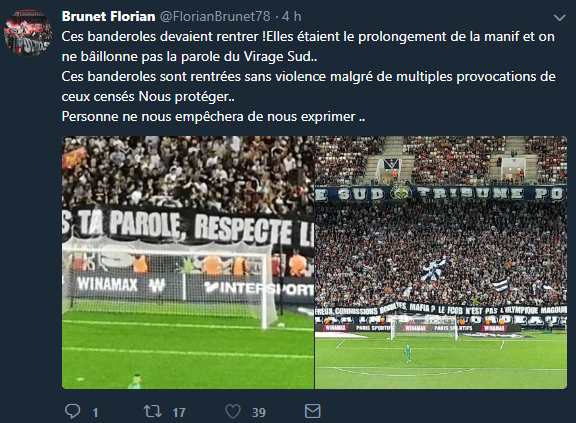Open the @FlorianBrunet78 handle
The height and width of the screenshot is (423, 576).
coord(215,17)
